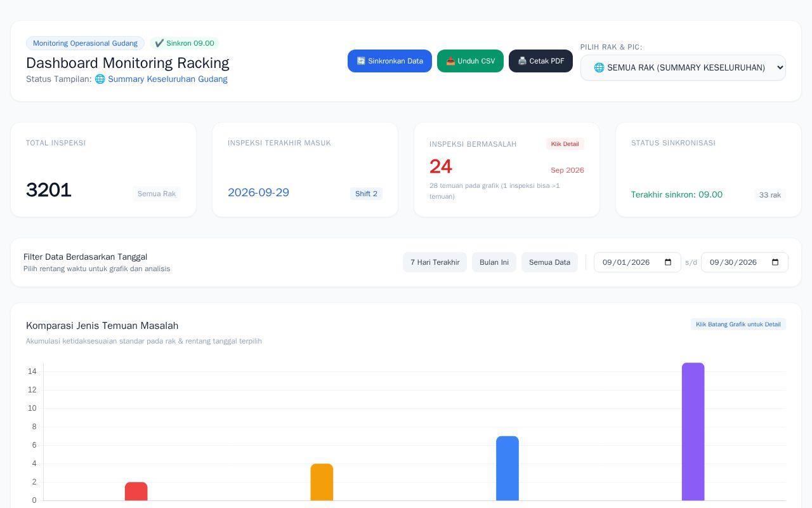Click the 33 rak tag
Viewport: 812px width, 508px height.
(x=770, y=195)
